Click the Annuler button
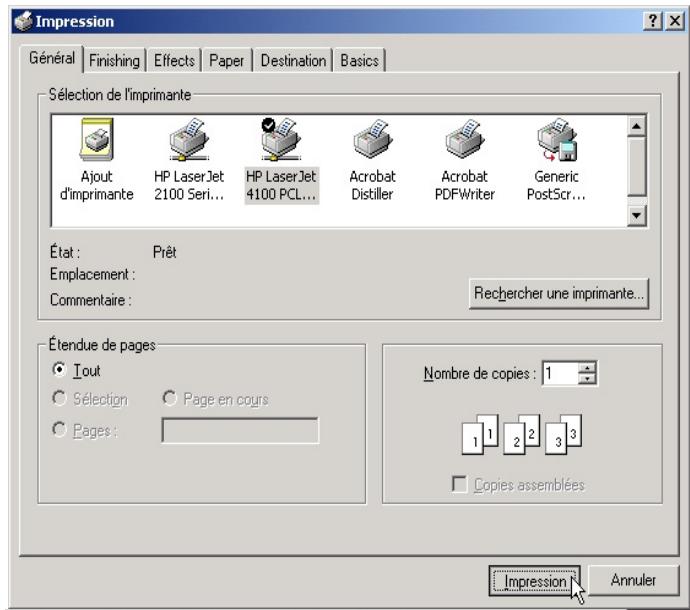Image resolution: width=690 pixels, height=610 pixels. point(633,580)
